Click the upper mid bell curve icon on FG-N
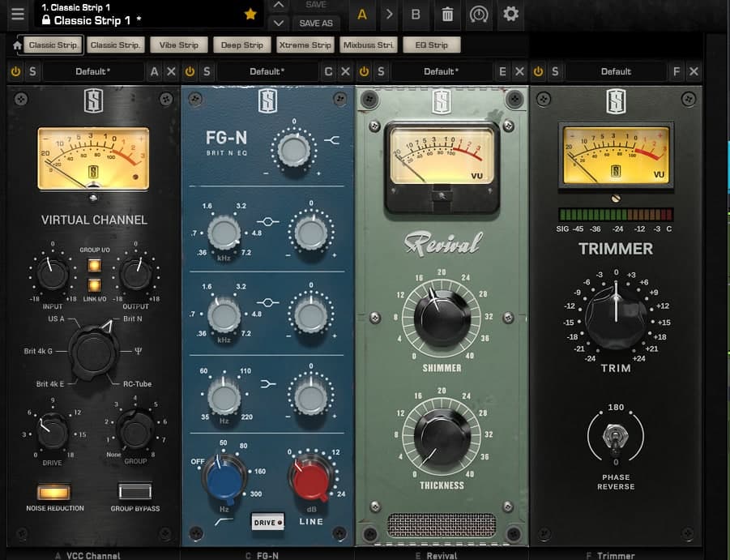Image resolution: width=730 pixels, height=560 pixels. 267,221
